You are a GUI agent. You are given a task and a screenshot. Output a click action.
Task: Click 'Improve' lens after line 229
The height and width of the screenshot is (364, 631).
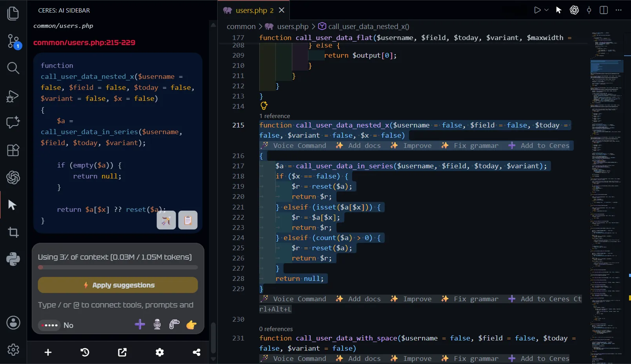tap(411, 299)
